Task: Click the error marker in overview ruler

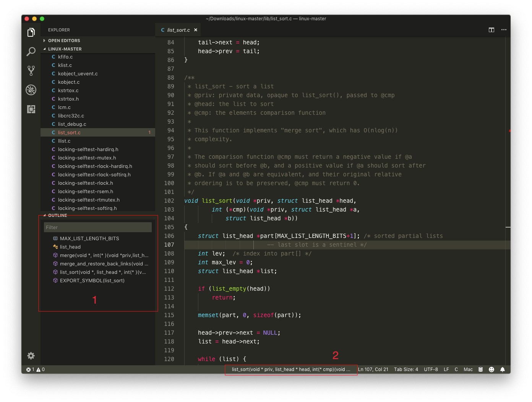Action: coord(509,131)
